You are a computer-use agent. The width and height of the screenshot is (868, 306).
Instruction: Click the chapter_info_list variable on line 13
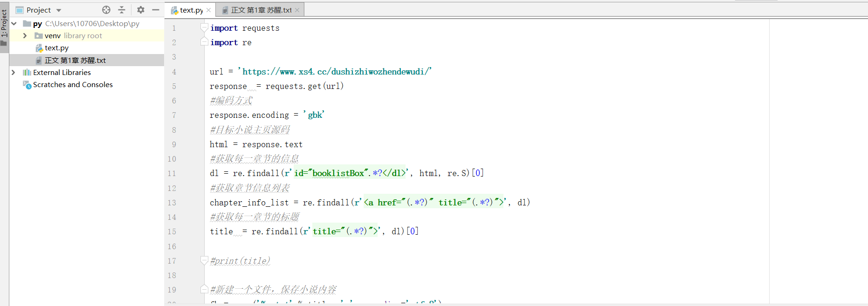(249, 202)
